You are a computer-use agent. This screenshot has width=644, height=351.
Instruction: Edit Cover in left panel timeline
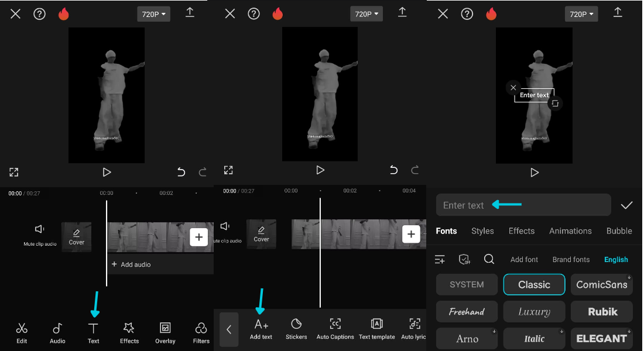76,237
